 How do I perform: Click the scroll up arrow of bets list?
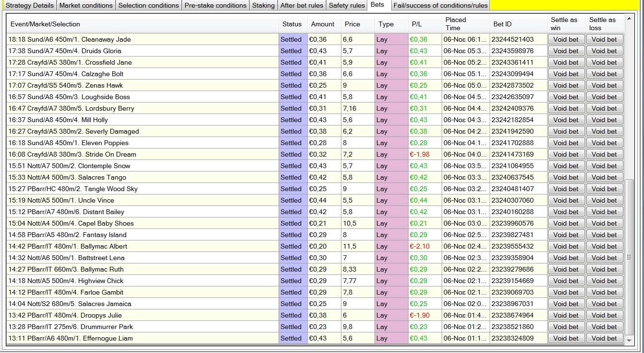[x=630, y=19]
